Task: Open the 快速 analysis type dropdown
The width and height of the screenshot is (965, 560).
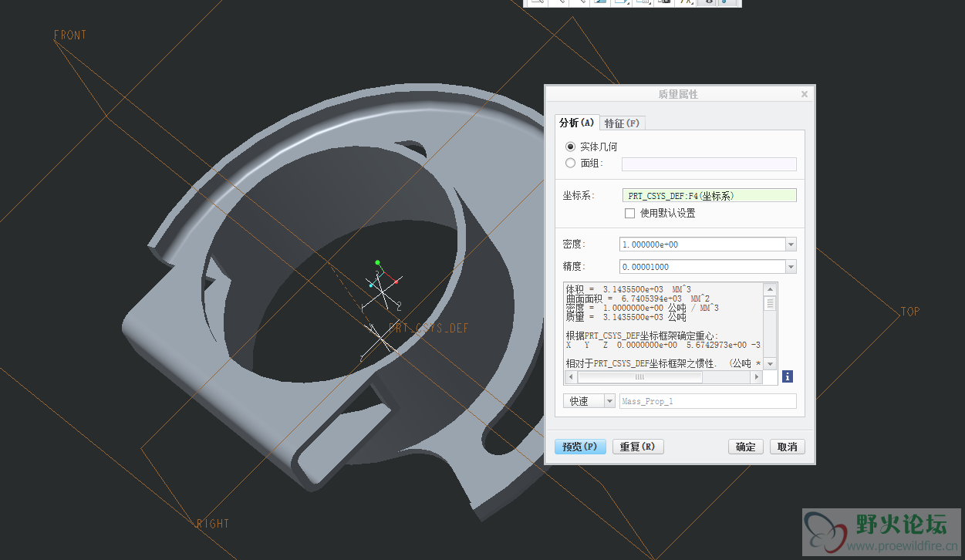Action: coord(610,401)
